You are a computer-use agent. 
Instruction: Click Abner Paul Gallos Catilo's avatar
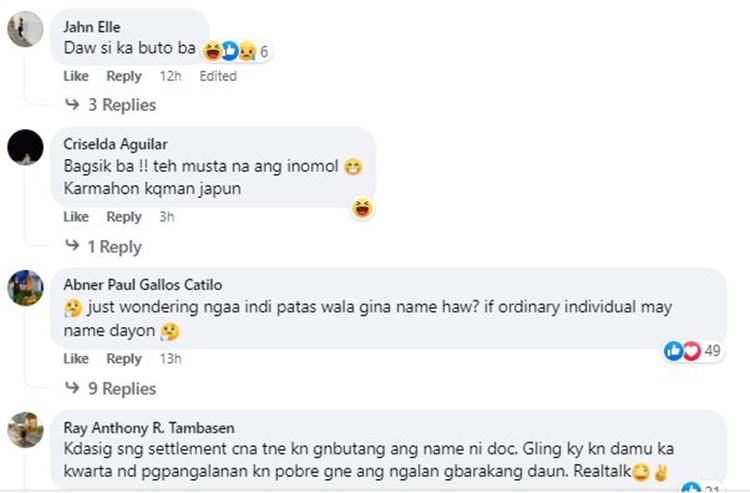tap(25, 289)
